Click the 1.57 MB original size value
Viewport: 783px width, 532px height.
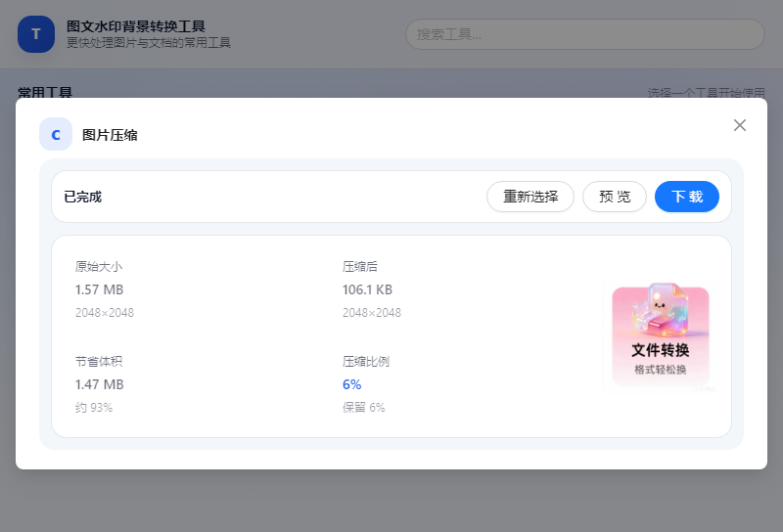[99, 289]
